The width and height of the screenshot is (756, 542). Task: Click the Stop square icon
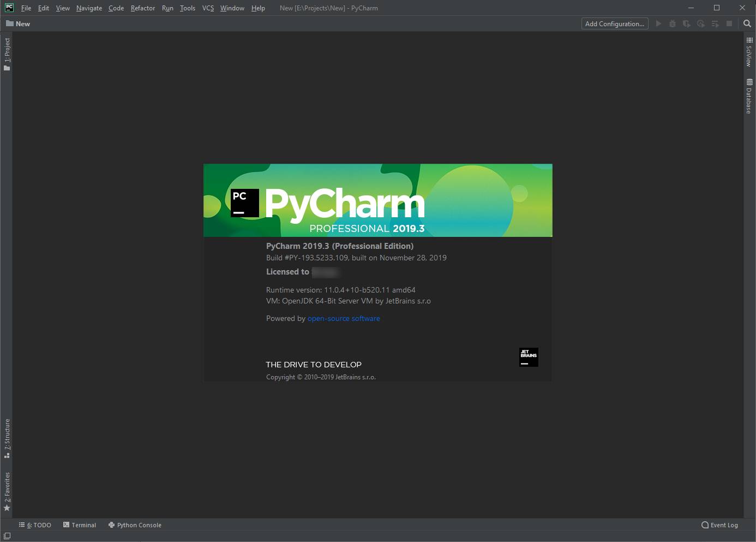pyautogui.click(x=729, y=23)
